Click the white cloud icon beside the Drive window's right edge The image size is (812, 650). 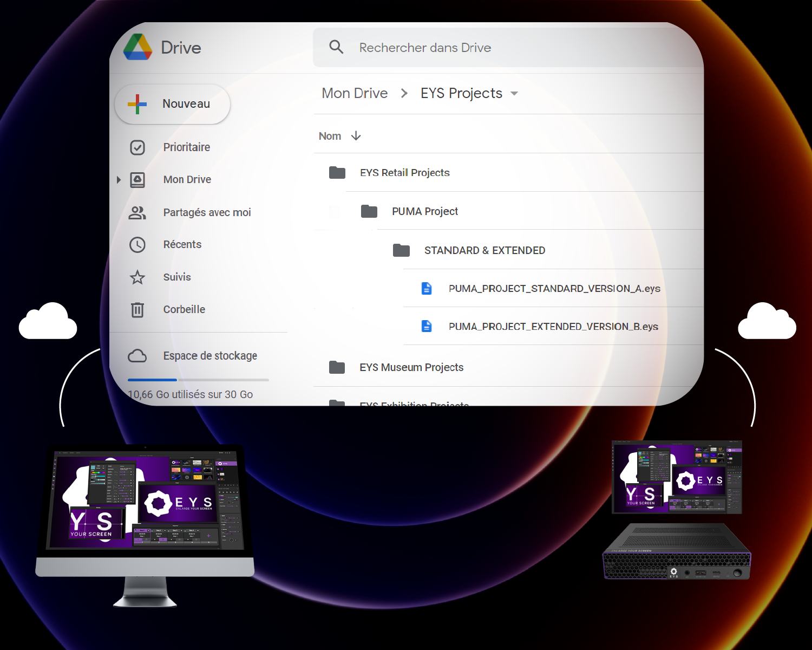(767, 321)
